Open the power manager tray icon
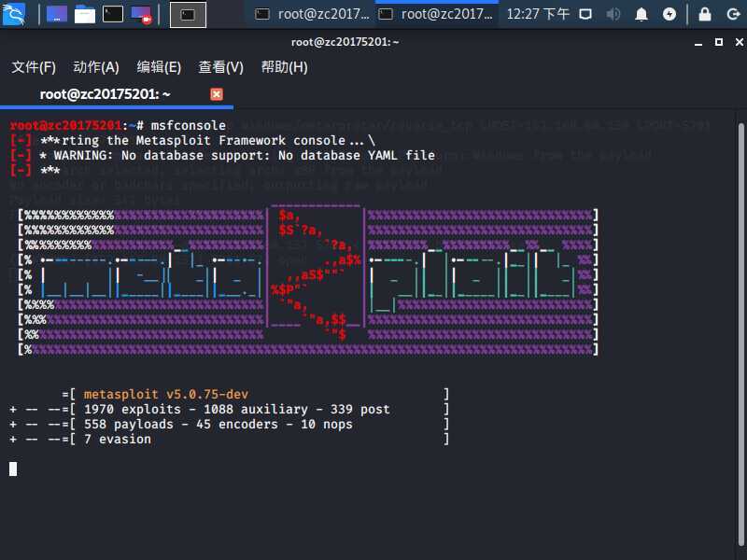The image size is (747, 560). 669,14
